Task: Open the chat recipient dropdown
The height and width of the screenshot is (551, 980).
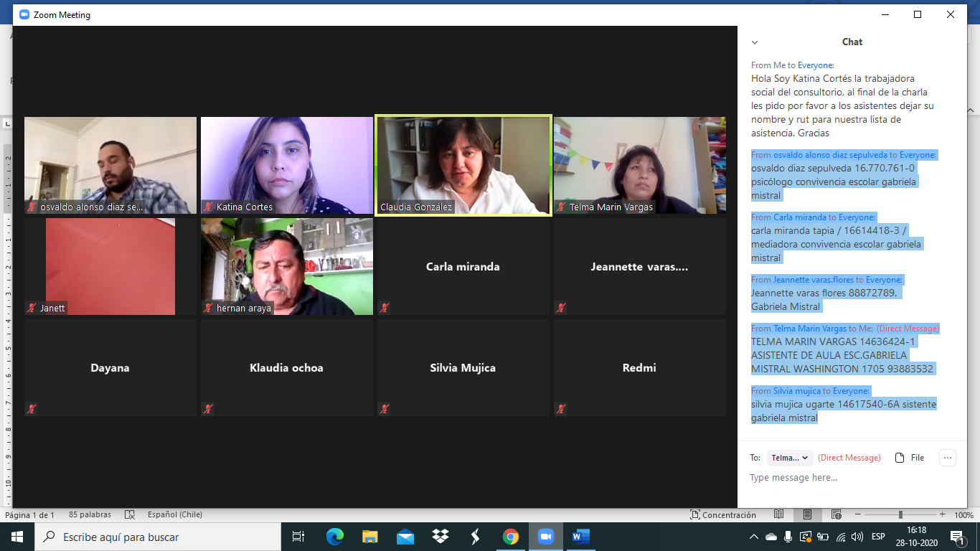Action: pyautogui.click(x=790, y=458)
